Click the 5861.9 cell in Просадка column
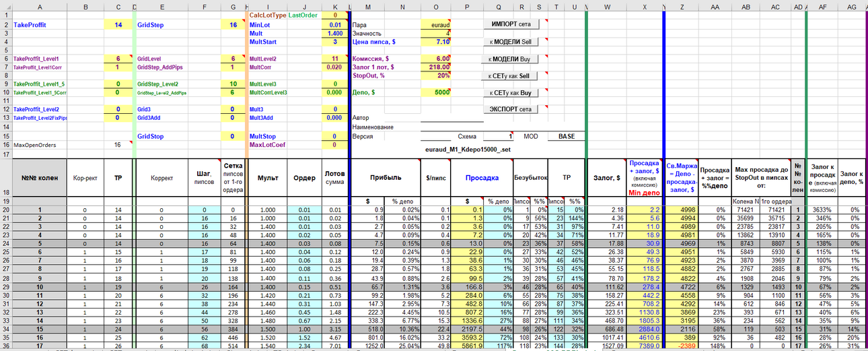Image resolution: width=868 pixels, height=351 pixels. click(466, 346)
